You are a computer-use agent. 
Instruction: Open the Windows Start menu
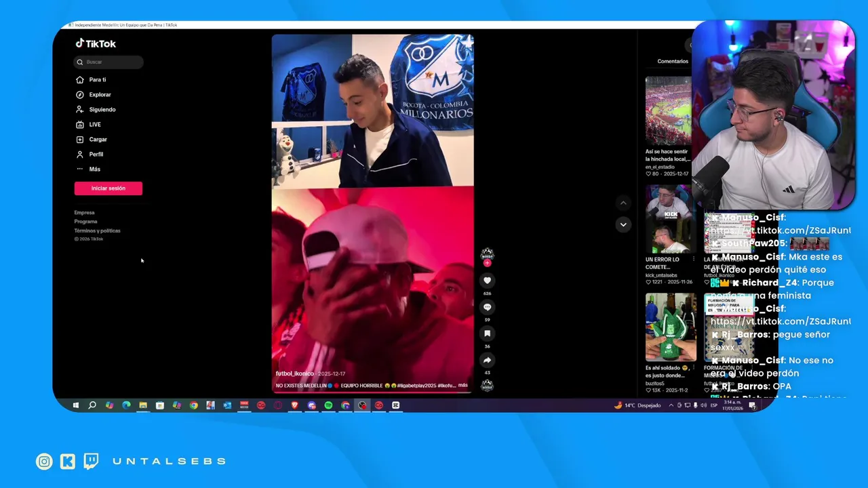[x=76, y=405]
